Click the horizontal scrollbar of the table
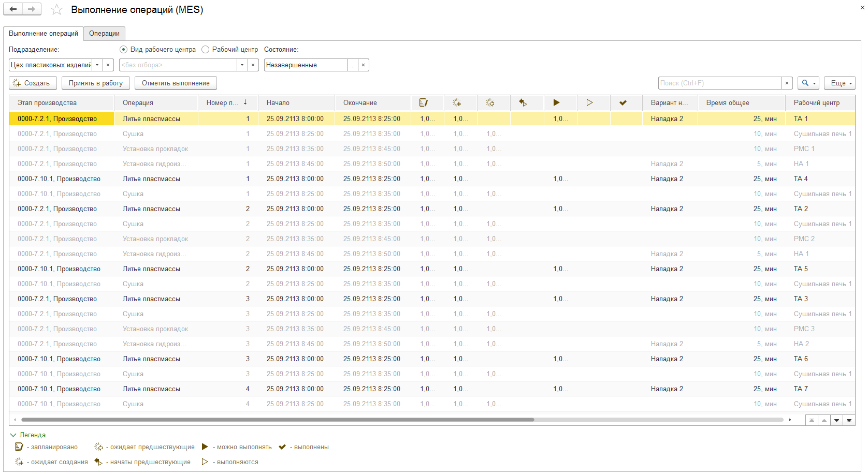868x474 pixels. coord(277,420)
